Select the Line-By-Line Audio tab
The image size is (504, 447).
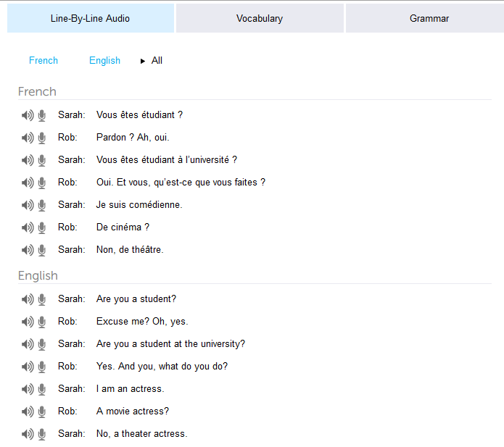point(91,18)
